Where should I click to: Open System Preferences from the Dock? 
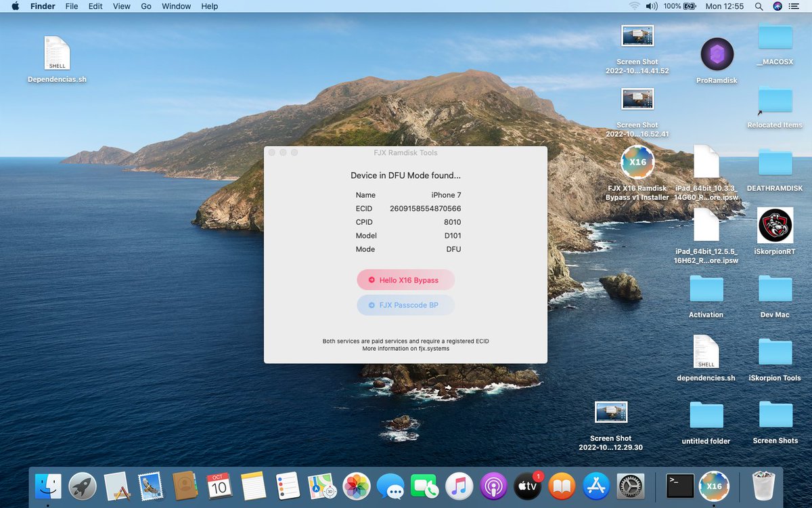[631, 486]
